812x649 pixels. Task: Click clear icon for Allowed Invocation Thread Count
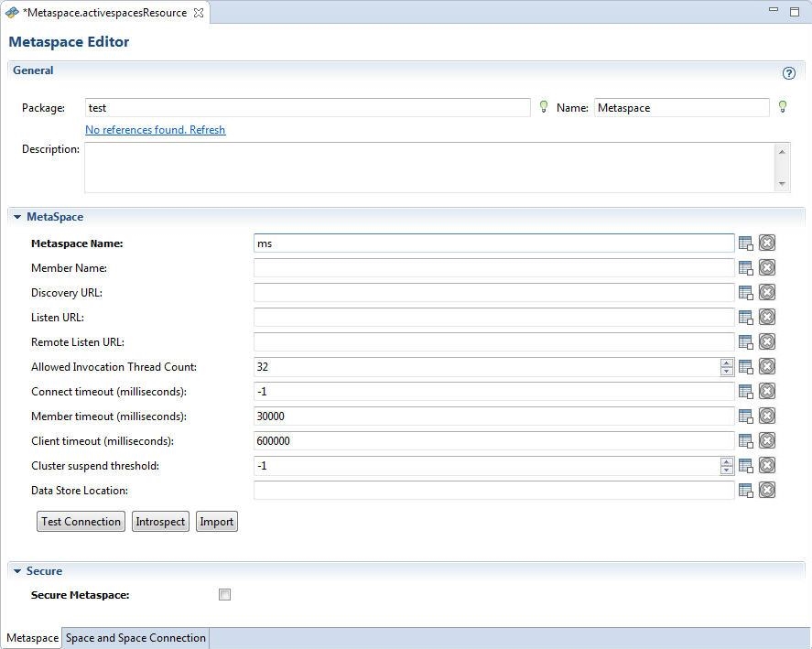coord(767,367)
